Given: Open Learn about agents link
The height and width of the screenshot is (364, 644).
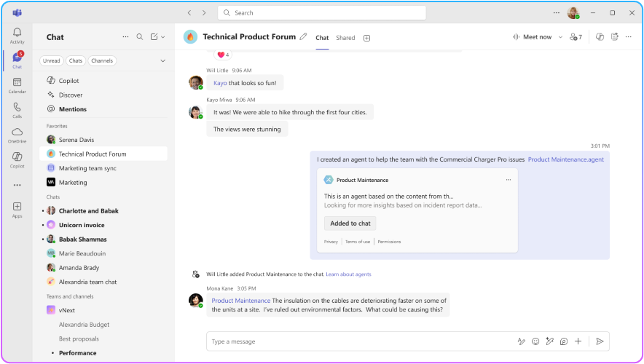Looking at the screenshot, I should pyautogui.click(x=348, y=274).
